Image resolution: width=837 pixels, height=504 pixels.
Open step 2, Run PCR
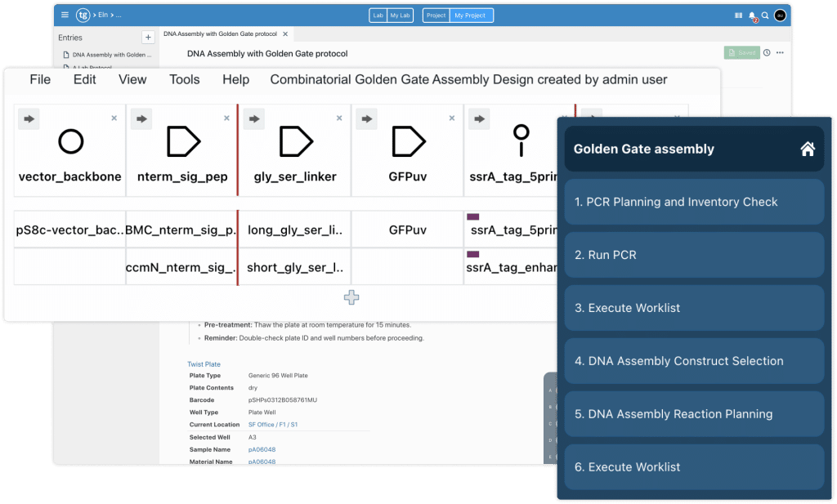(x=693, y=255)
